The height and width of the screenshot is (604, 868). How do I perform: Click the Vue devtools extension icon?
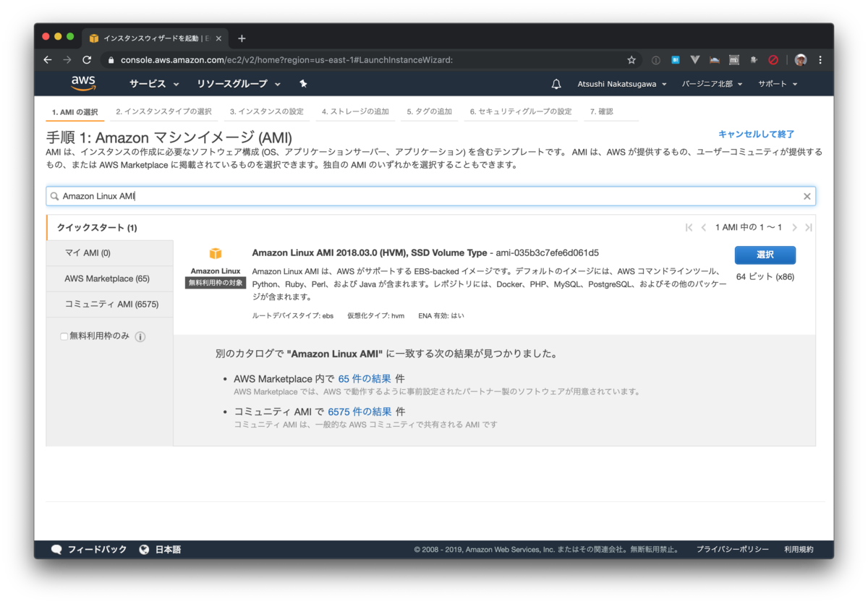click(x=695, y=60)
